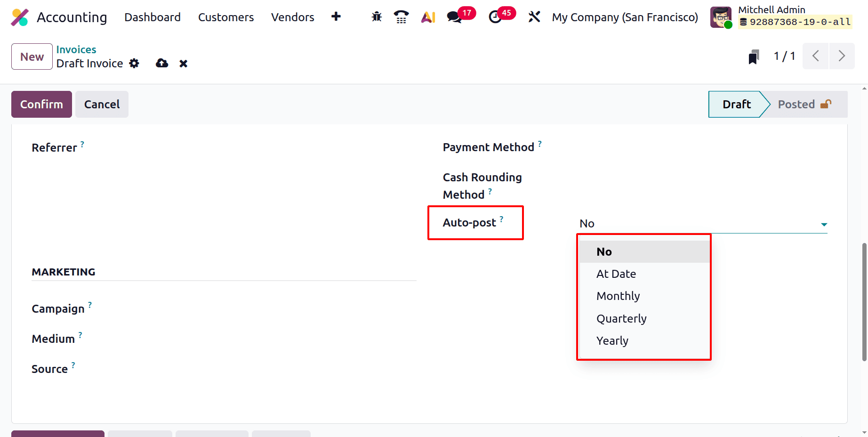Click the plus icon to add an app
This screenshot has height=437, width=868.
336,16
